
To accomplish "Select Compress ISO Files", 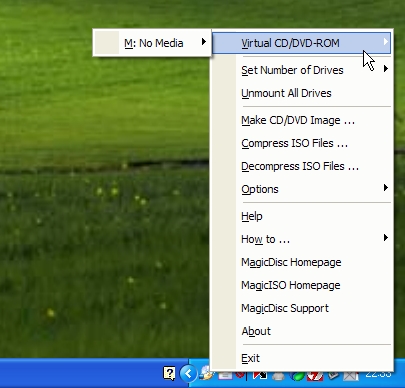I will [301, 143].
